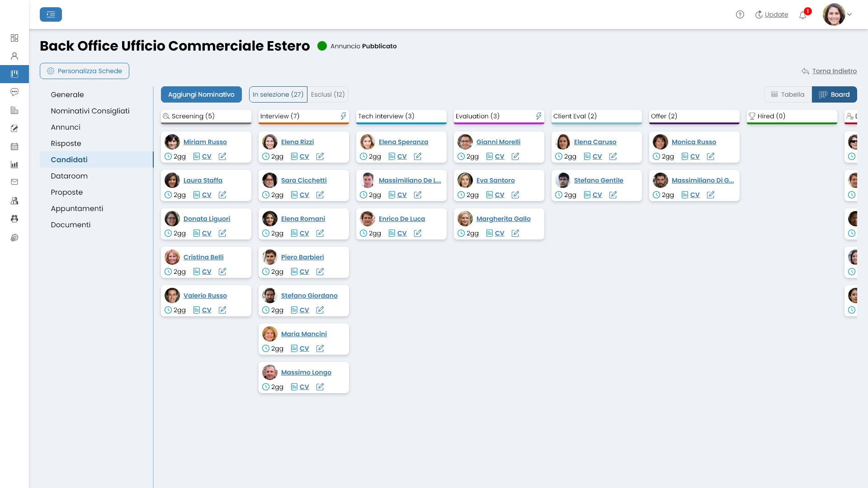Select the calendar icon in the sidebar
868x488 pixels.
14,146
